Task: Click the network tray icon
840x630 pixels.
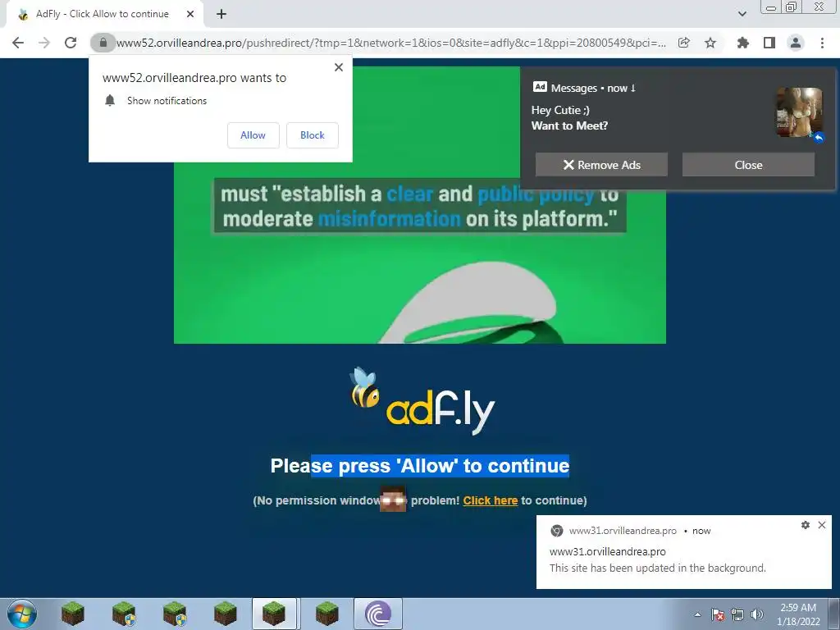Action: [x=737, y=614]
